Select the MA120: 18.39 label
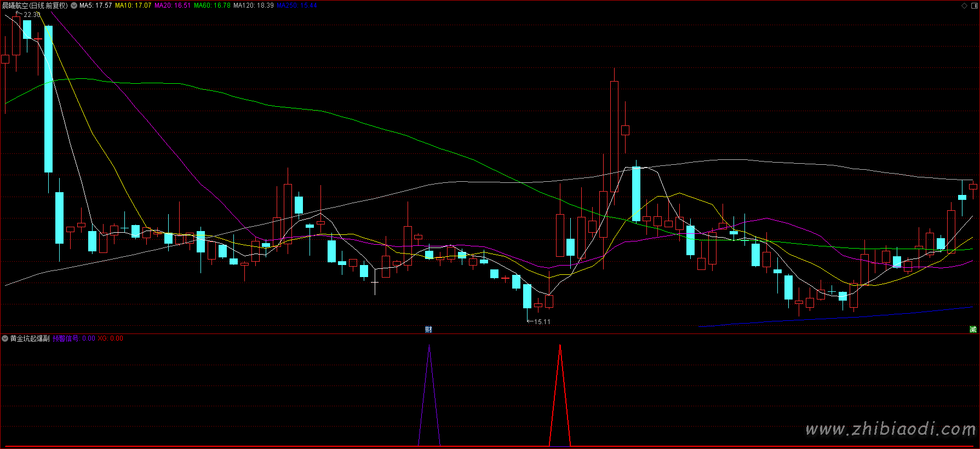 (x=254, y=5)
